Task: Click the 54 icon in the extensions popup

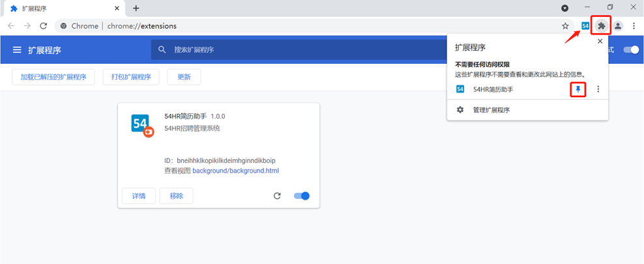Action: [x=460, y=89]
